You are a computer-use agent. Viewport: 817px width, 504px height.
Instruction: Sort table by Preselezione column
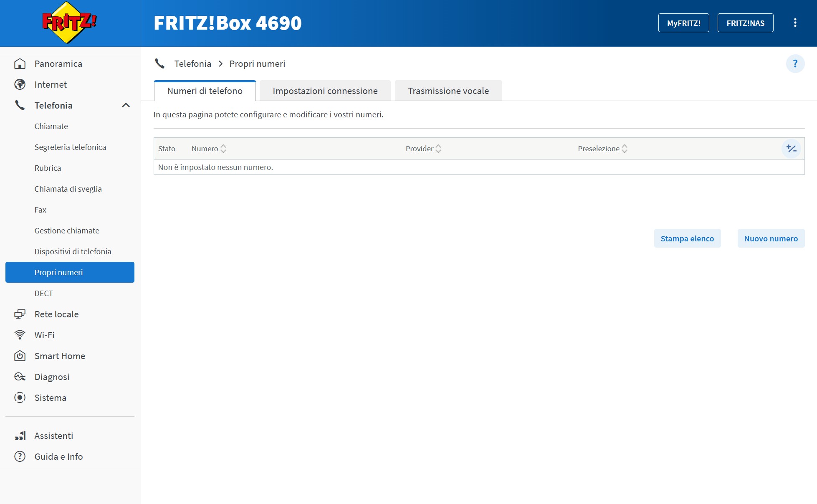(602, 149)
